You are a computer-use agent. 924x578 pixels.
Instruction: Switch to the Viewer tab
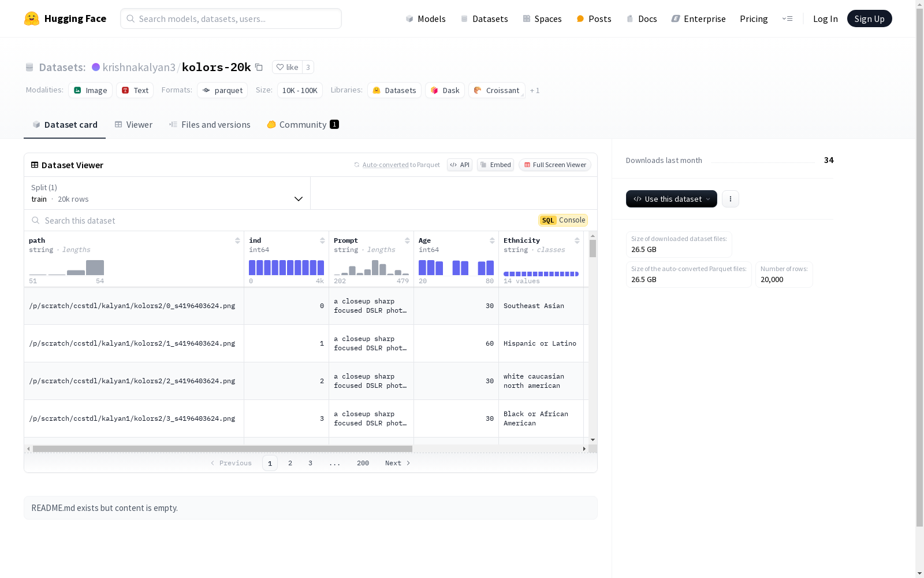click(133, 125)
